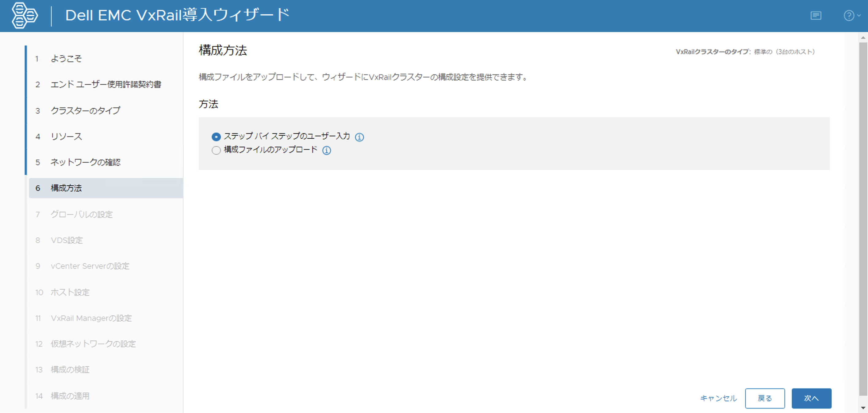Click the VxRail hexagon logo icon
Screen dimensions: 868x413
pyautogui.click(x=24, y=16)
